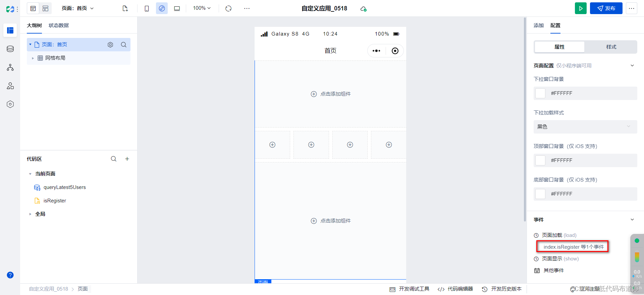Collapse the 页面: 首页 tree node
The width and height of the screenshot is (644, 295).
30,44
